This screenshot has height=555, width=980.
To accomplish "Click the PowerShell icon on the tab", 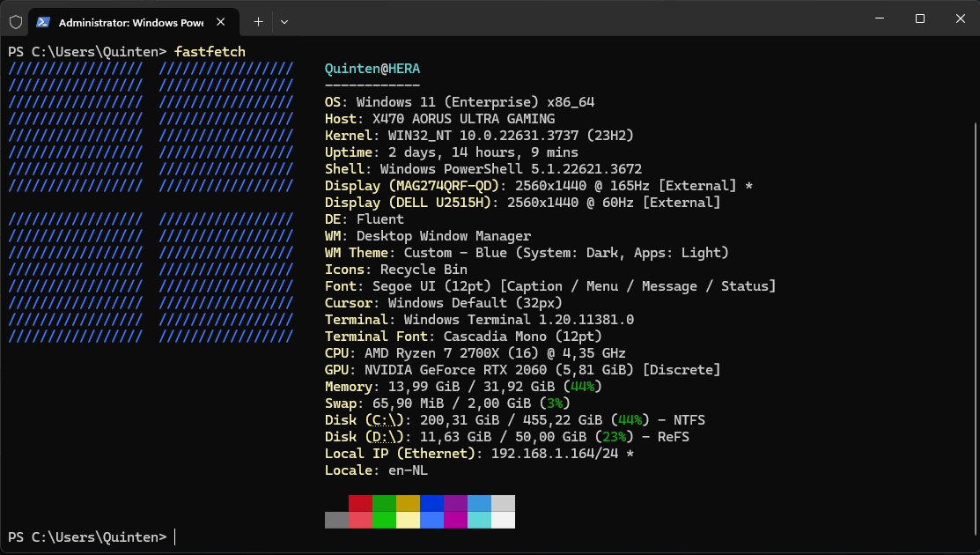I will click(42, 21).
